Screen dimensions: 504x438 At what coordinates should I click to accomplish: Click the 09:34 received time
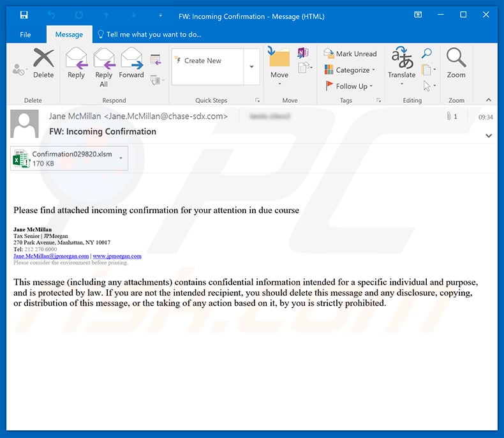pyautogui.click(x=485, y=117)
